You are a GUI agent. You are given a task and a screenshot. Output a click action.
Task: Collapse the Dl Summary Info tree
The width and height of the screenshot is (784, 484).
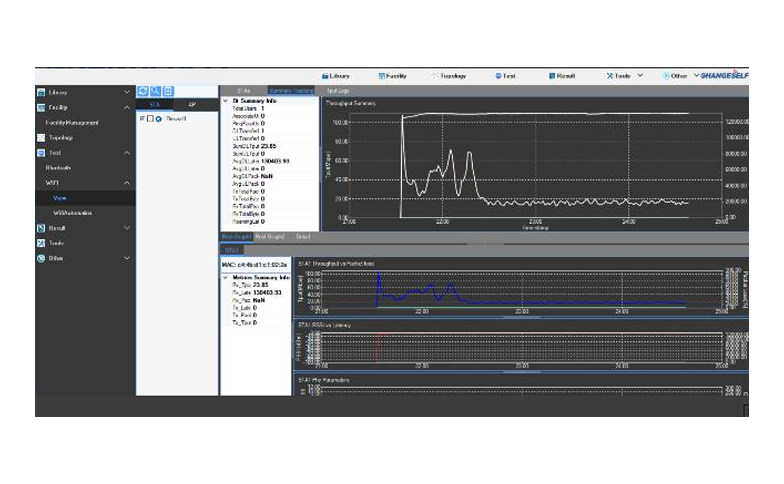click(225, 101)
